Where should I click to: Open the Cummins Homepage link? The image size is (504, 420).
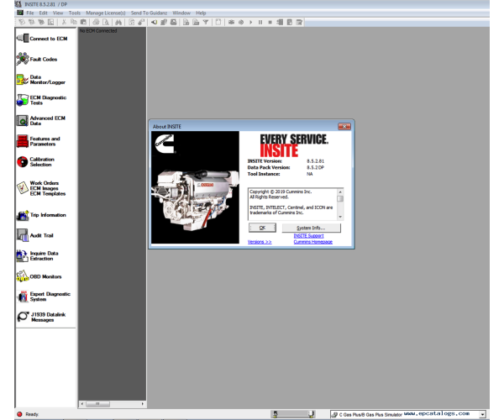tap(313, 242)
